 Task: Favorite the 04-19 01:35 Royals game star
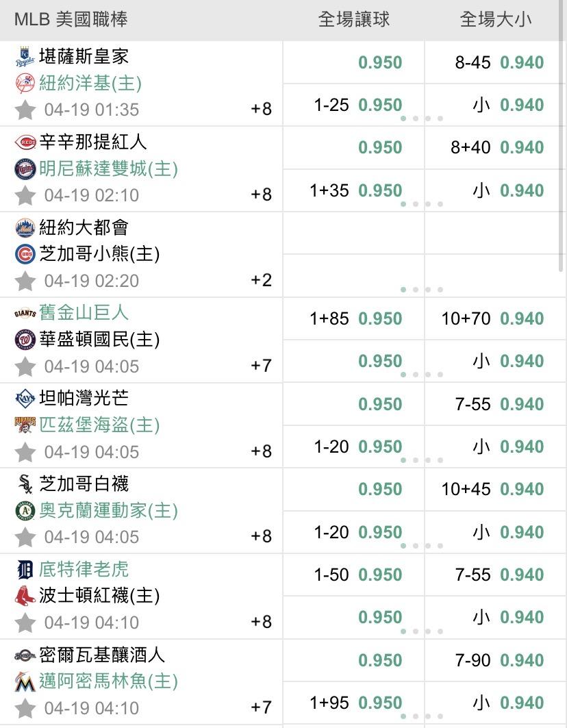click(25, 110)
